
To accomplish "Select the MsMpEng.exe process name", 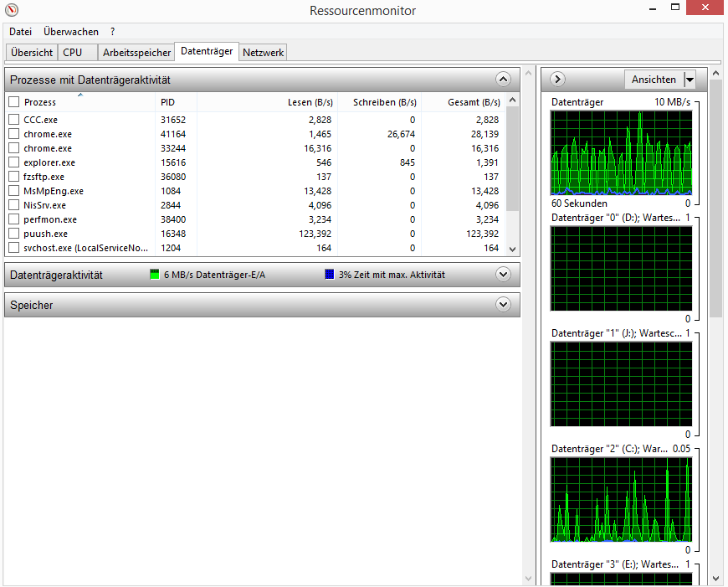I will [54, 191].
